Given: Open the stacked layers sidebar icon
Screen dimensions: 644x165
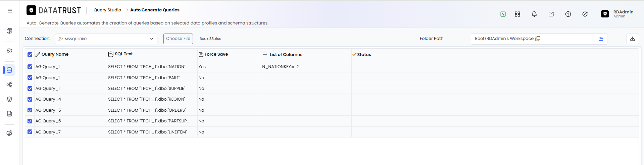Looking at the screenshot, I should tap(9, 99).
